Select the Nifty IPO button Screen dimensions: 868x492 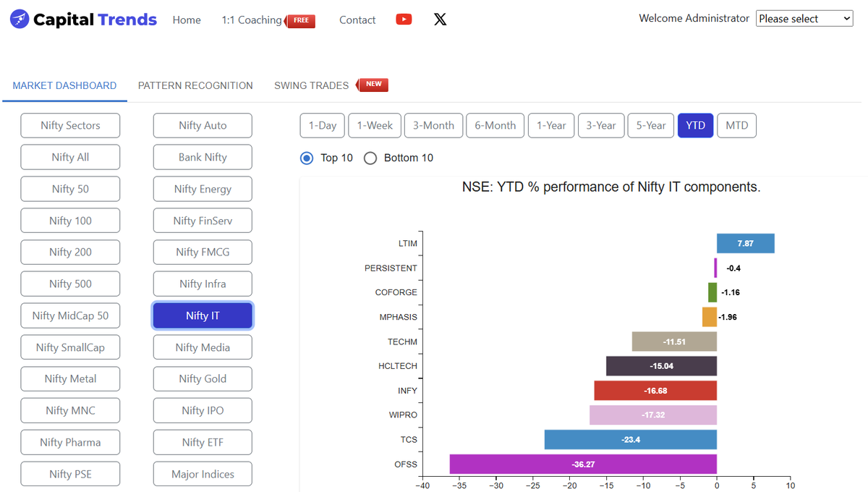click(203, 410)
